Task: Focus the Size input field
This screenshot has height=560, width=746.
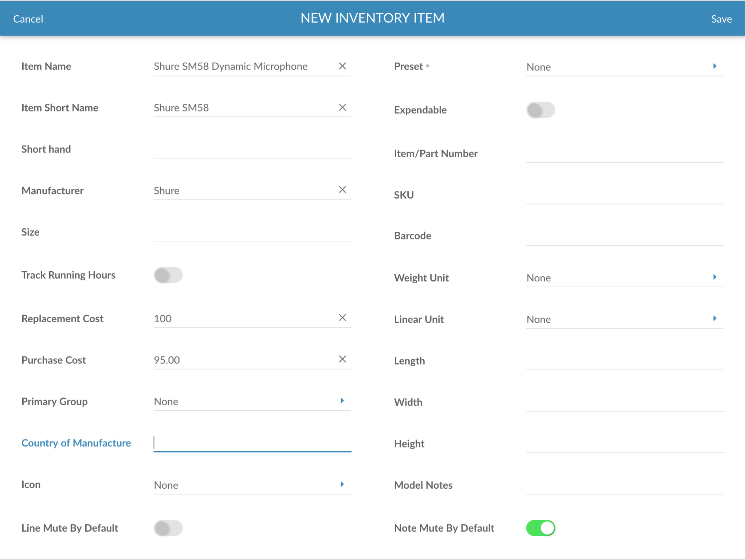Action: pyautogui.click(x=252, y=232)
